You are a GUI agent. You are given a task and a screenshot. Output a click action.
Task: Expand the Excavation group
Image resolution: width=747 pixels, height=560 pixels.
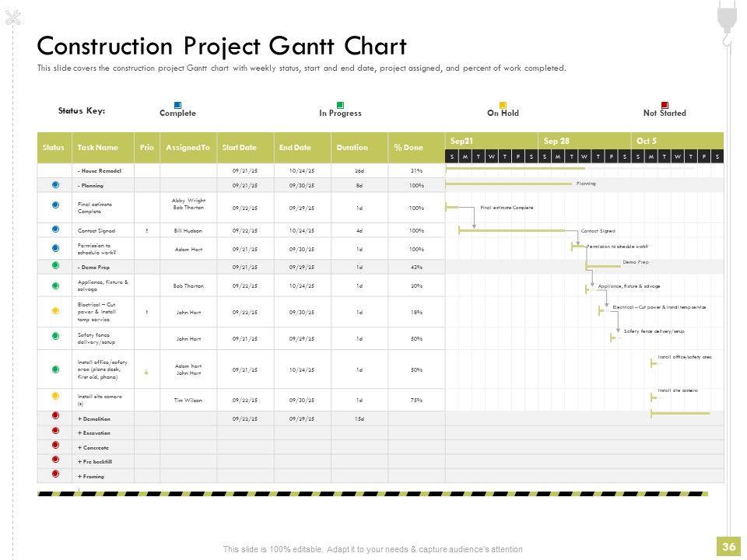[79, 433]
